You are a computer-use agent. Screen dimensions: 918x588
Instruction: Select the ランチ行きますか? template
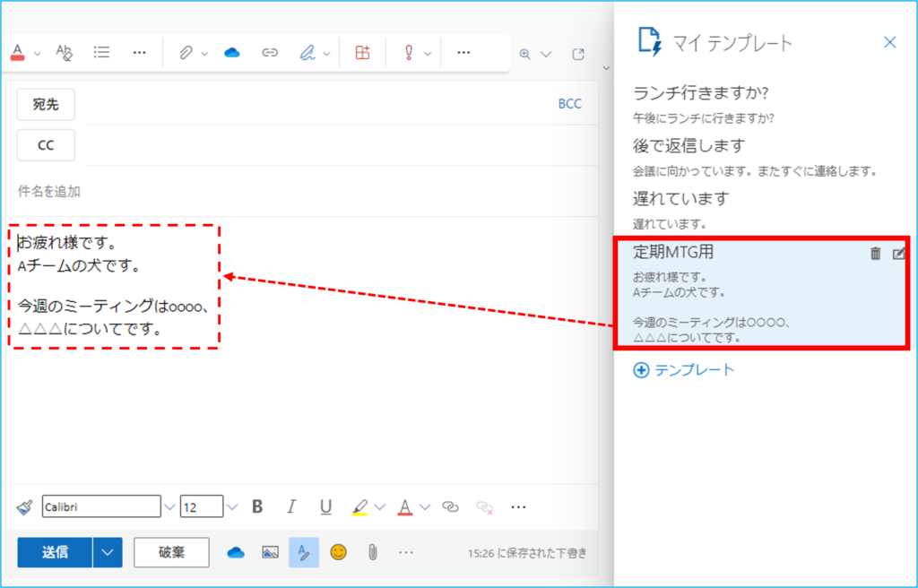point(701,93)
